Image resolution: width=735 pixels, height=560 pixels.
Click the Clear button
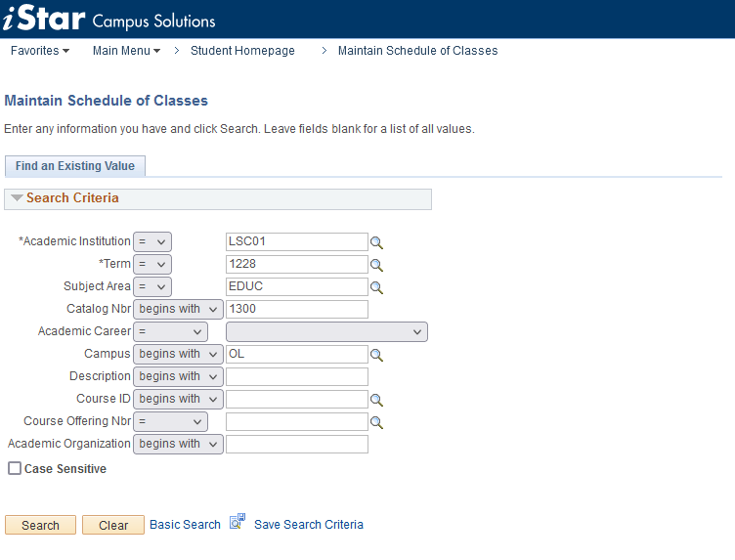point(113,525)
